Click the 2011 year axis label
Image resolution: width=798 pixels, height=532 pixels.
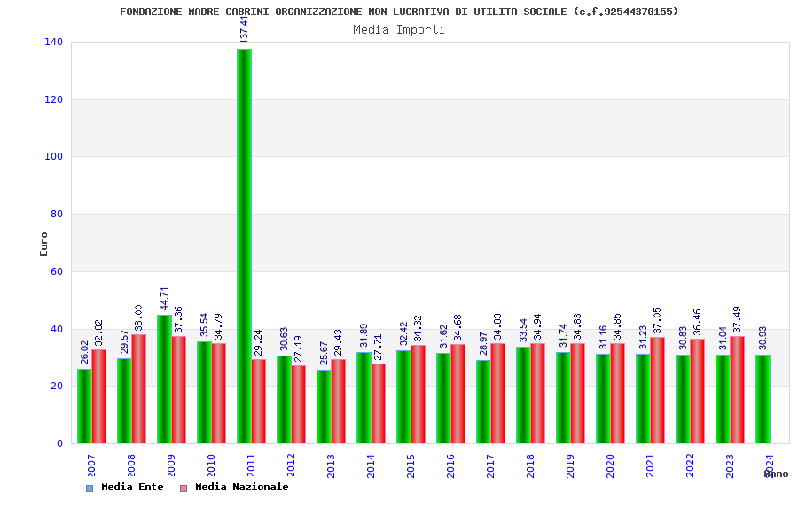(x=252, y=465)
